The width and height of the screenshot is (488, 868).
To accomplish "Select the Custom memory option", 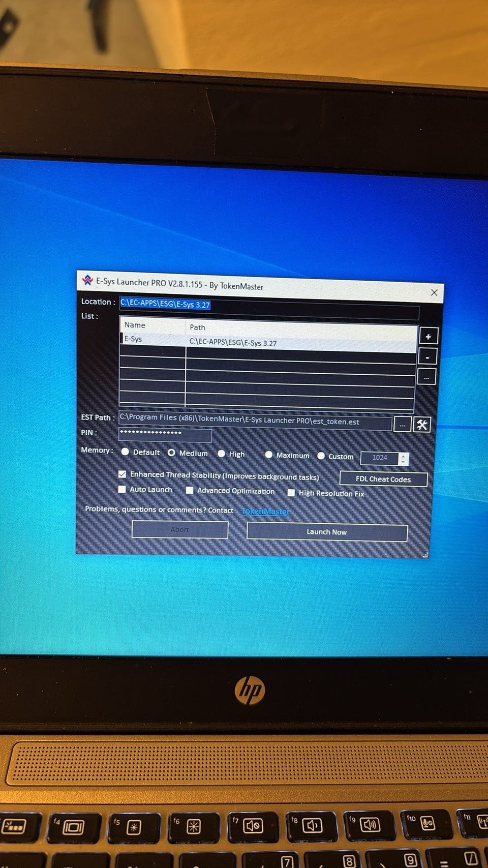I will [x=321, y=456].
